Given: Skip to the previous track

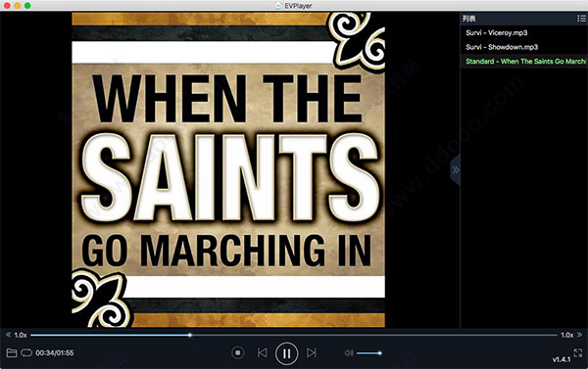Looking at the screenshot, I should coord(262,352).
